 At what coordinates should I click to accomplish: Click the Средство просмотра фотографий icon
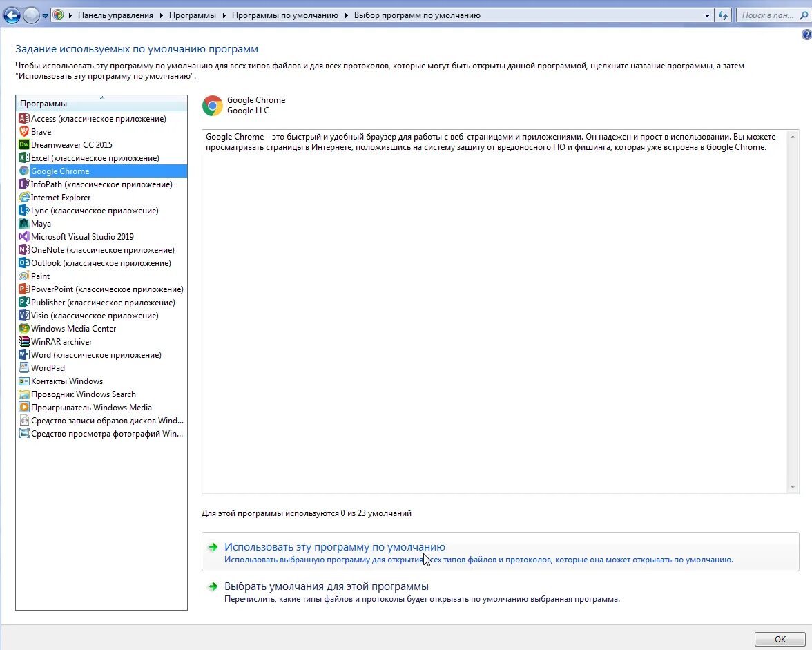(23, 434)
